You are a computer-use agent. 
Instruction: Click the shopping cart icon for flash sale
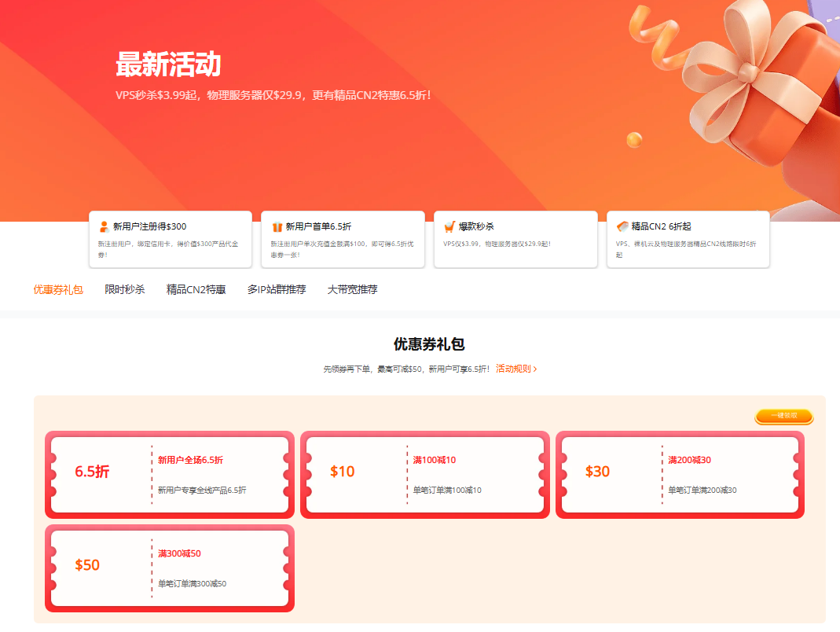coord(449,226)
